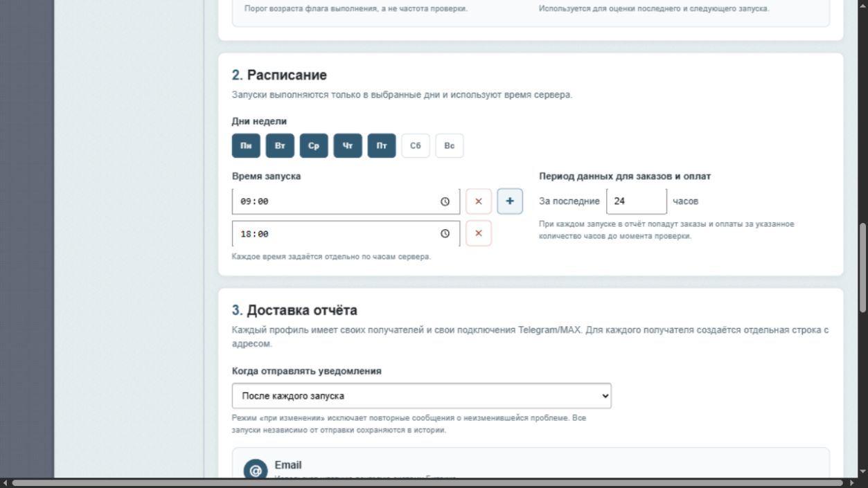Click the 'Время запуска' label

(x=266, y=177)
